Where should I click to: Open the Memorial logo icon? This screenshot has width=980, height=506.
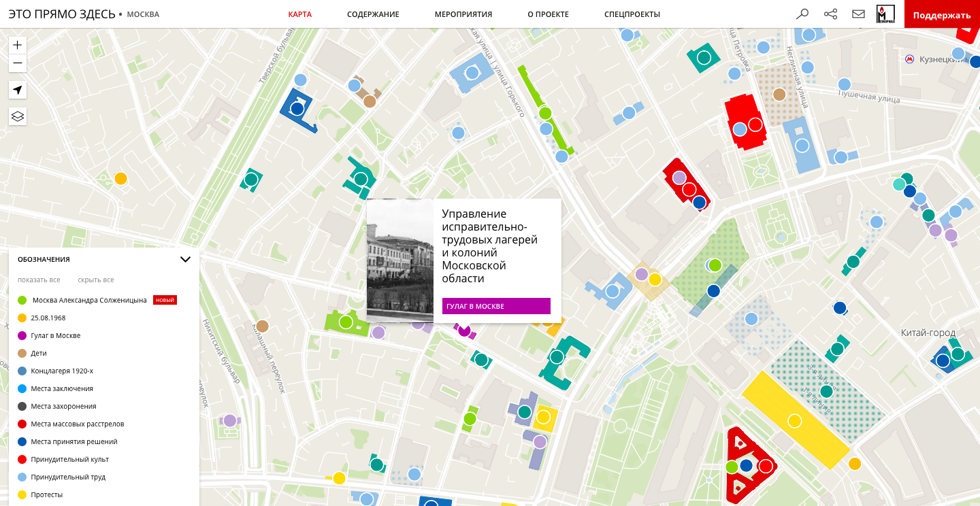(x=884, y=14)
